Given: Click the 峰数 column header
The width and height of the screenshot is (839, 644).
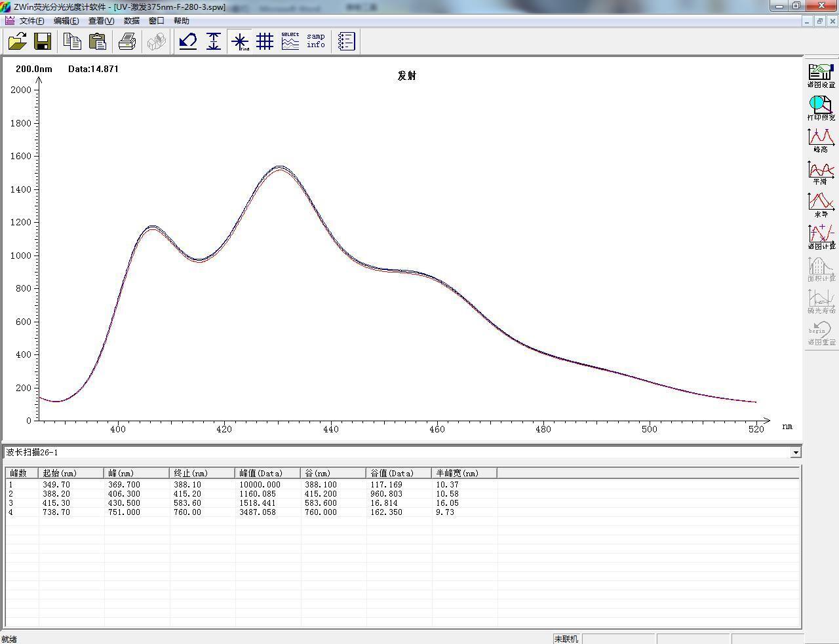Looking at the screenshot, I should point(22,473).
